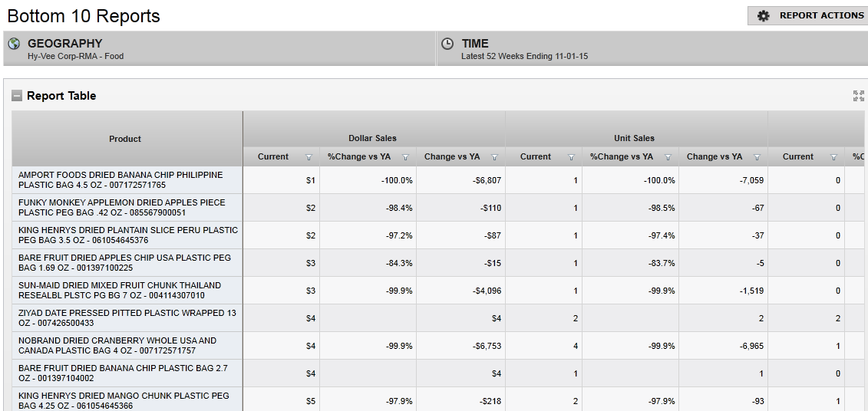Filter the Unit Sales Change vs YA column
The image size is (868, 411).
757,157
